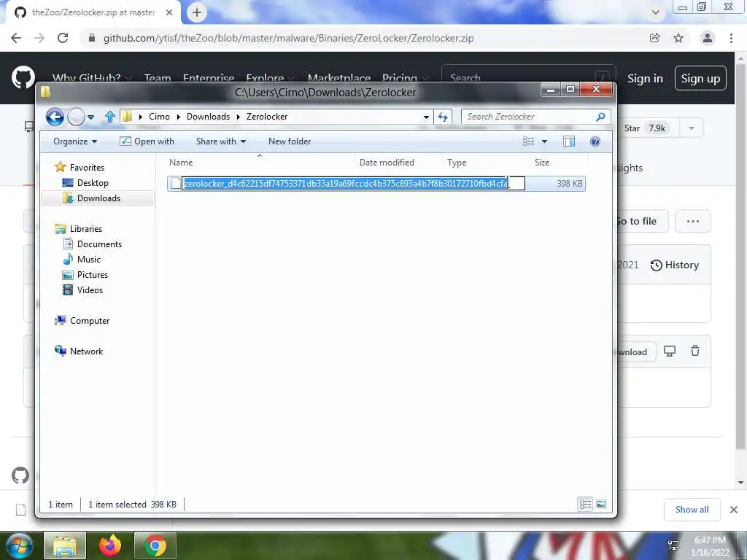This screenshot has height=560, width=747.
Task: Toggle the preview pane button
Action: 569,141
